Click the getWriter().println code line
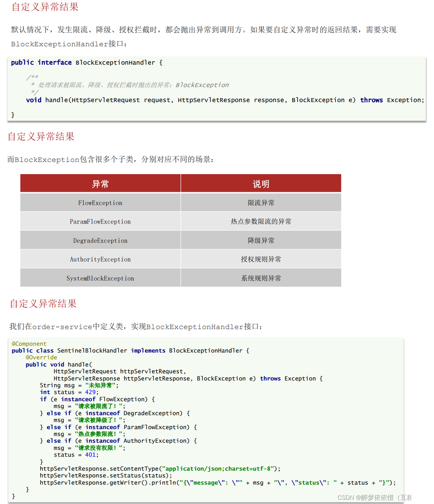The width and height of the screenshot is (434, 504). (x=218, y=482)
